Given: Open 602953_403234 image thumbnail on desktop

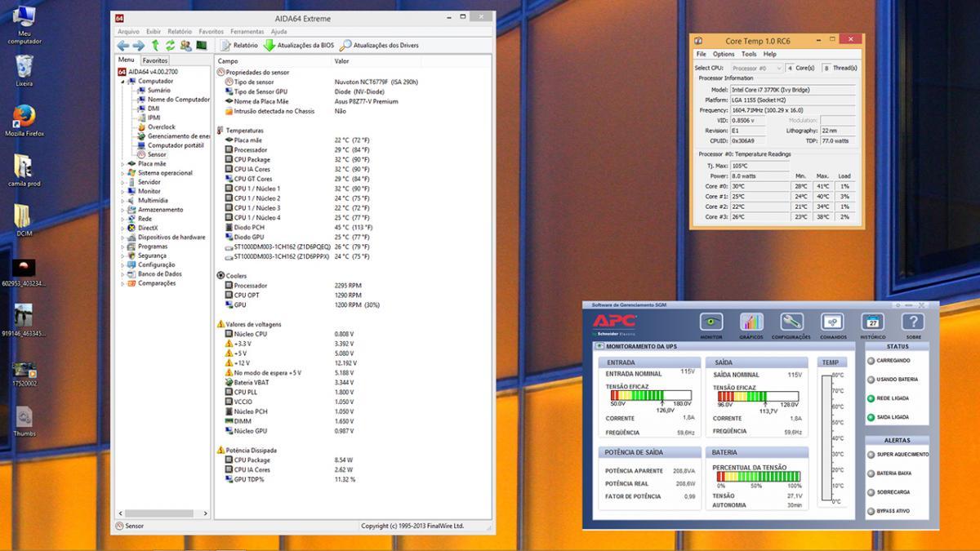Looking at the screenshot, I should click(x=24, y=273).
